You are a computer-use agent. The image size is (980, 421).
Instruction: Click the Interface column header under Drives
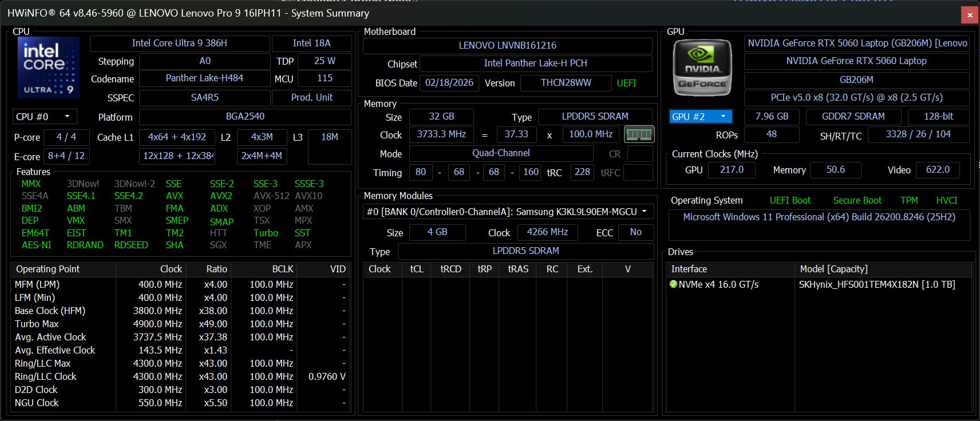(x=689, y=269)
